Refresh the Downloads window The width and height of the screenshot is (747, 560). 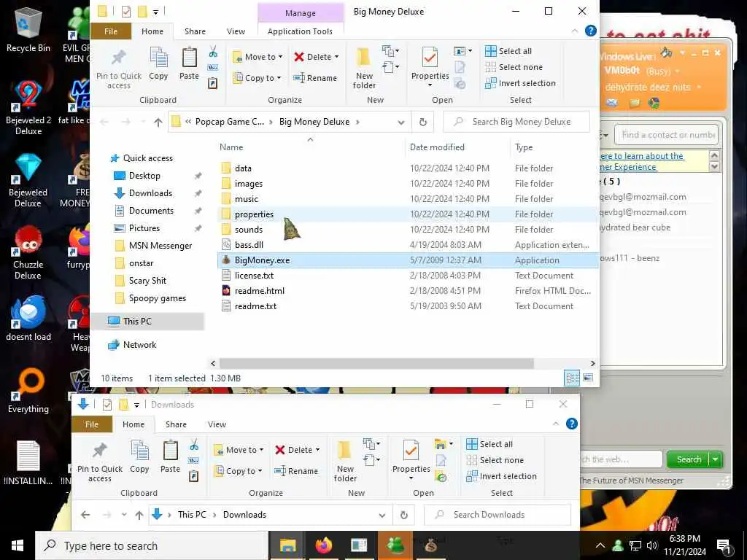403,515
